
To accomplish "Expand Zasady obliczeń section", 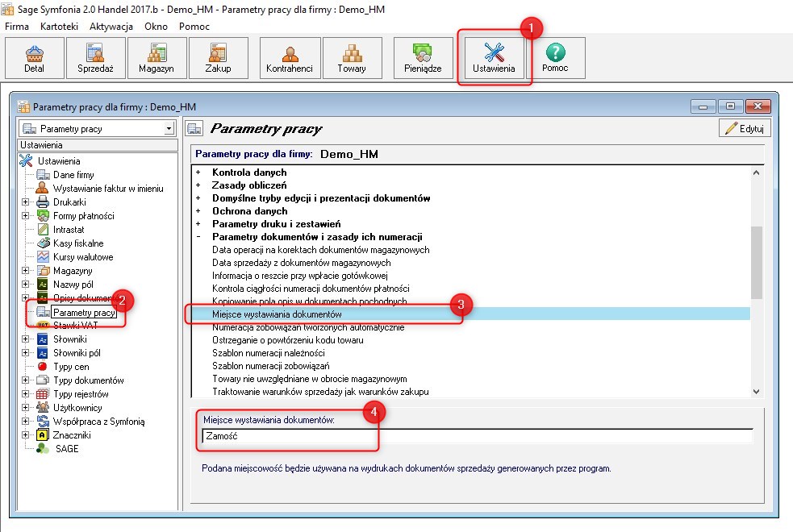I will 198,185.
